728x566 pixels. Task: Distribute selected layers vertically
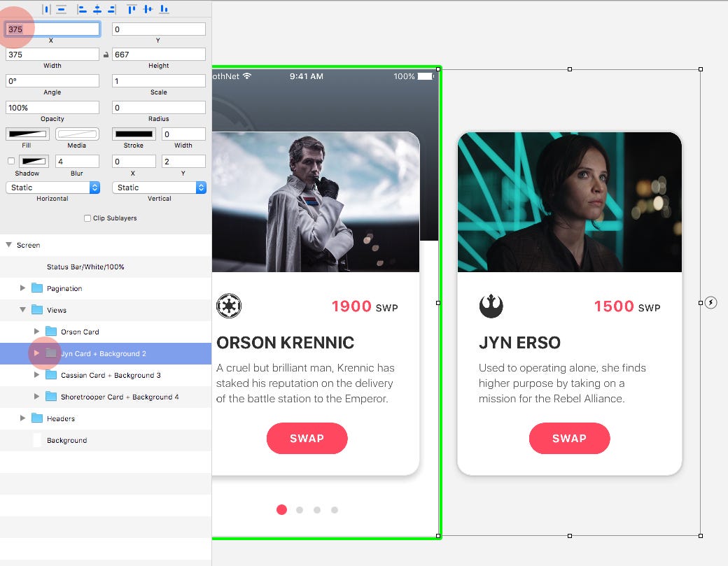(62, 9)
